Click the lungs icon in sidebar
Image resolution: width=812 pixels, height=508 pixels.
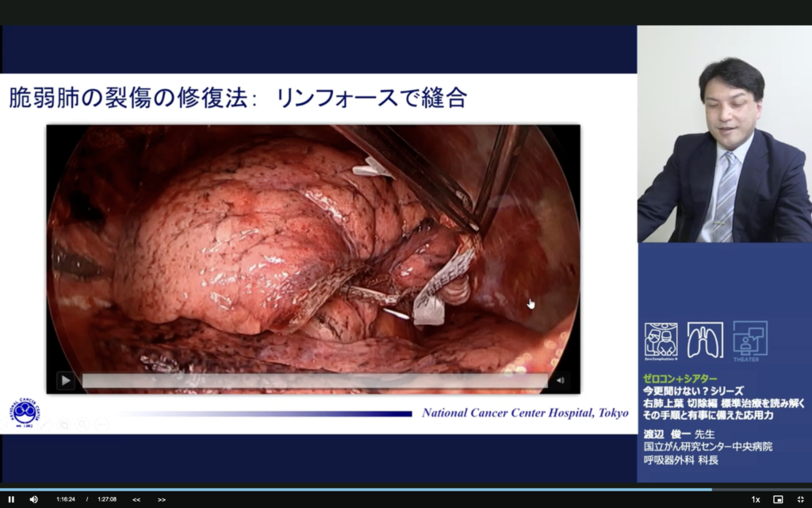(705, 340)
